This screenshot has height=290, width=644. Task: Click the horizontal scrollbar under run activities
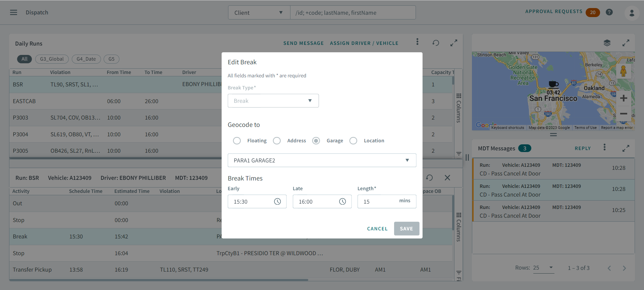pyautogui.click(x=159, y=280)
